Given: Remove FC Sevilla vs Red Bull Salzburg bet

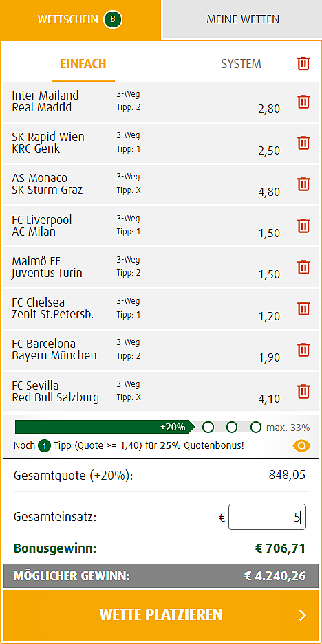Looking at the screenshot, I should pyautogui.click(x=303, y=391).
